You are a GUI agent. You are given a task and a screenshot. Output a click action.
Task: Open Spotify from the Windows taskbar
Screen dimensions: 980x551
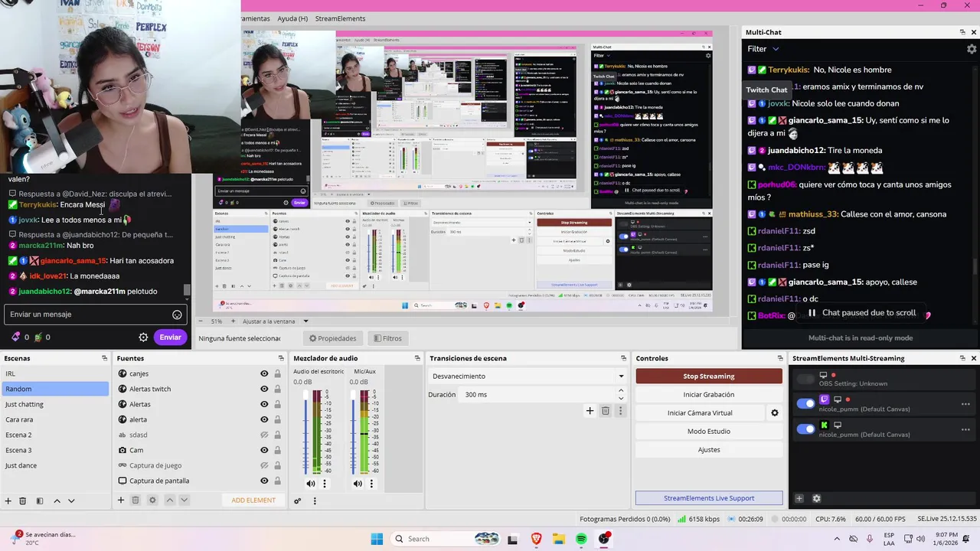click(x=581, y=539)
